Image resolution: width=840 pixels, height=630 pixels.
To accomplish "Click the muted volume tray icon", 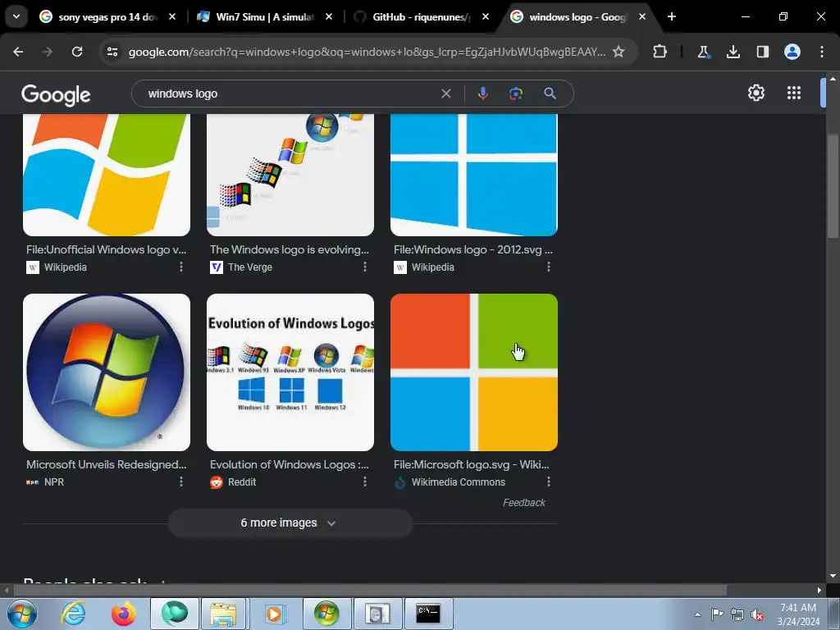I will 757,614.
